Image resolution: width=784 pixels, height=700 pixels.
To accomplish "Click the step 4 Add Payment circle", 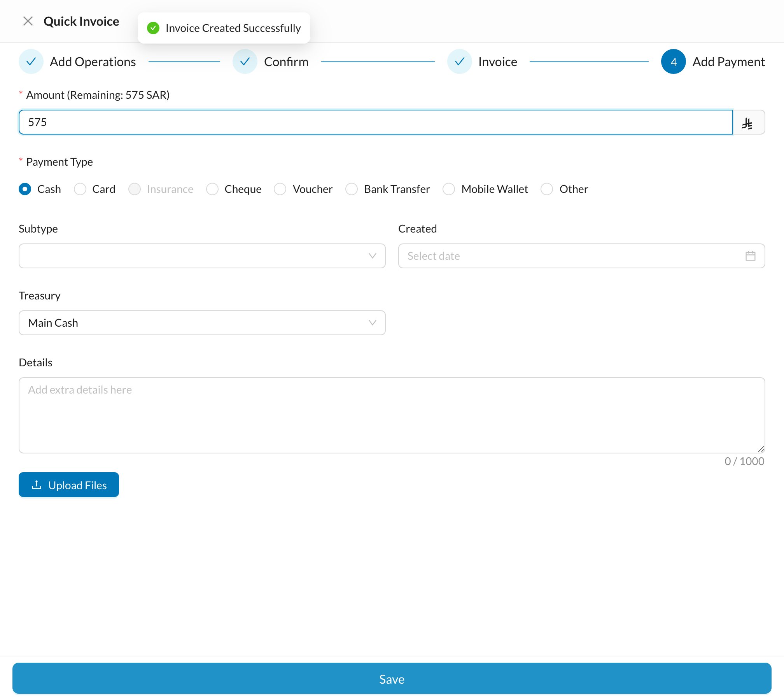I will 674,61.
